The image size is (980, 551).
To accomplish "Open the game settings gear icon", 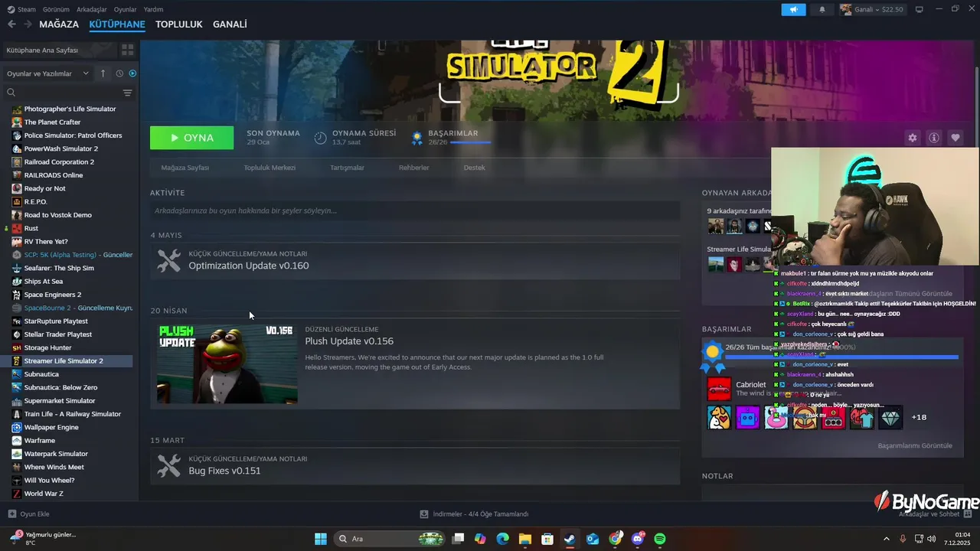I will coord(912,138).
